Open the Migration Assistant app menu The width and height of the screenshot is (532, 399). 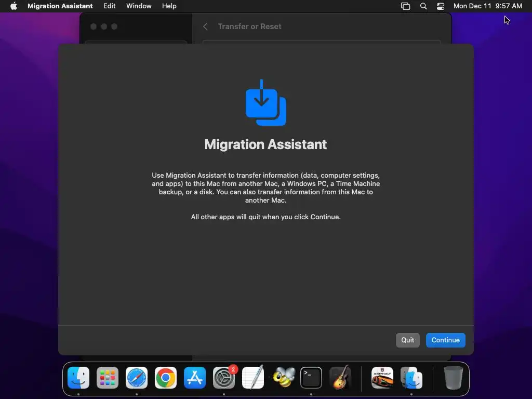point(60,6)
